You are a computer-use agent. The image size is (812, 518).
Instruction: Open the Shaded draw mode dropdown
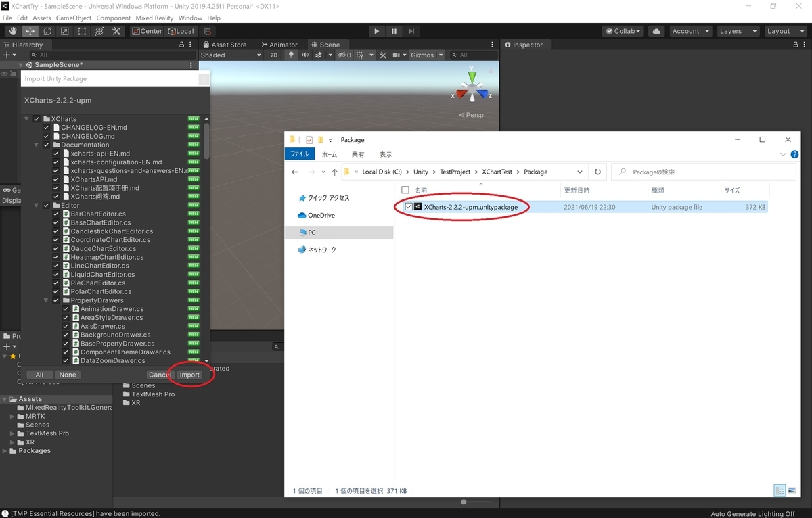tap(230, 55)
